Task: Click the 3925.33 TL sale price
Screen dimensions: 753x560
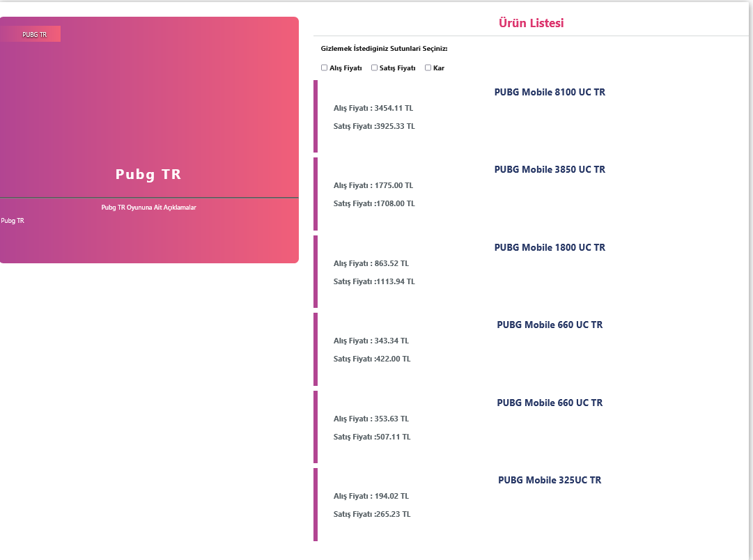Action: point(395,126)
